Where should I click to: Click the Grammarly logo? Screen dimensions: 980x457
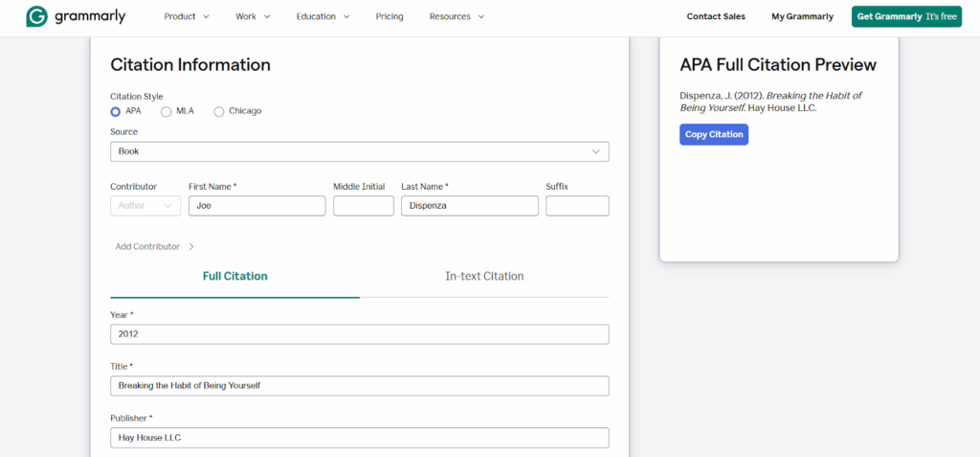click(x=76, y=17)
